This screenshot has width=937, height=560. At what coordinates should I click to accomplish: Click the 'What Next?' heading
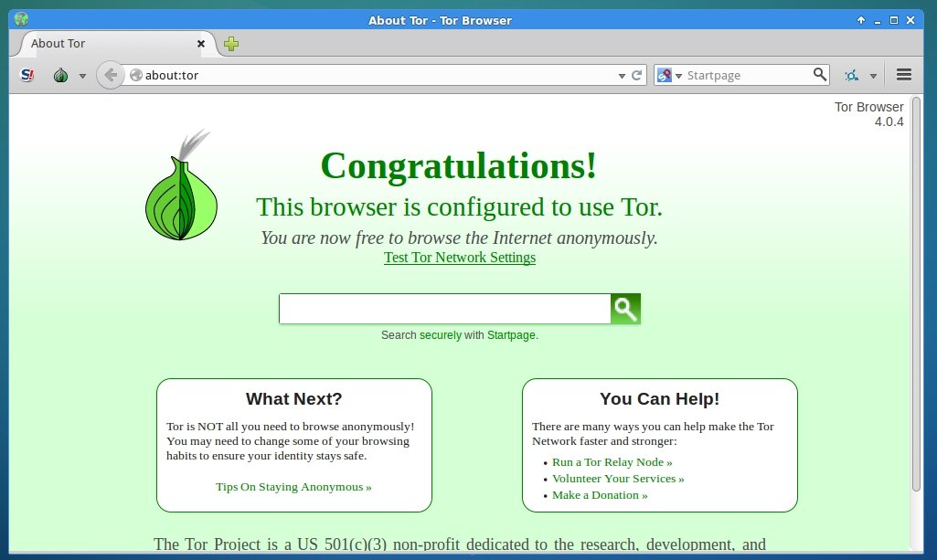(x=294, y=399)
